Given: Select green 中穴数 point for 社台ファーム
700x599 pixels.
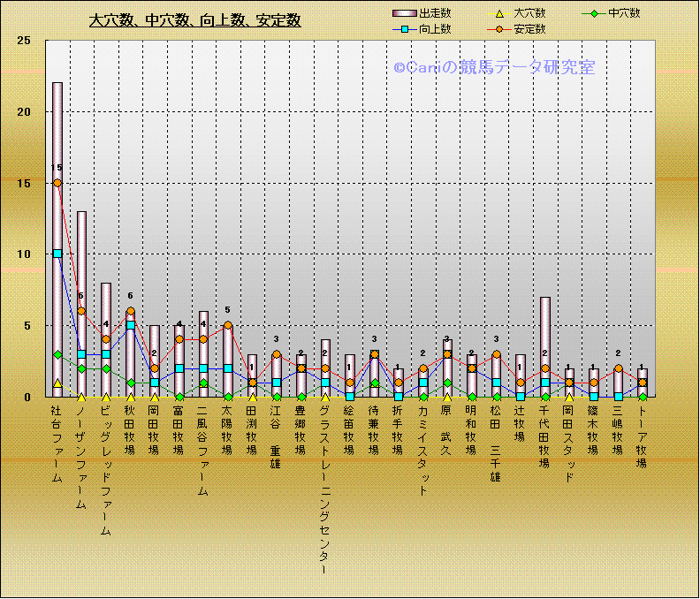Looking at the screenshot, I should (57, 354).
